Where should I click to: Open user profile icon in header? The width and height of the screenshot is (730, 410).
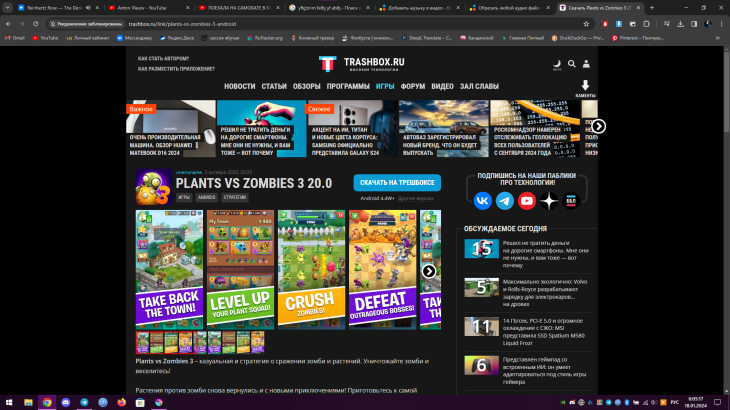tap(586, 64)
